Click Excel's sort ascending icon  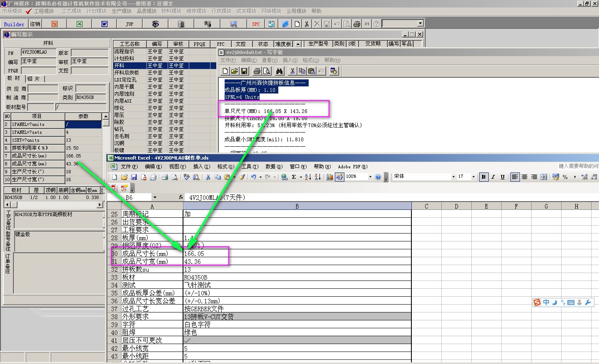coord(308,177)
